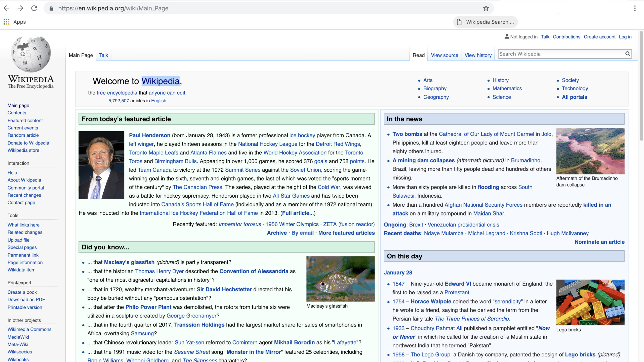The height and width of the screenshot is (362, 644).
Task: Open the Wikipedia Search bookmark
Action: click(485, 22)
